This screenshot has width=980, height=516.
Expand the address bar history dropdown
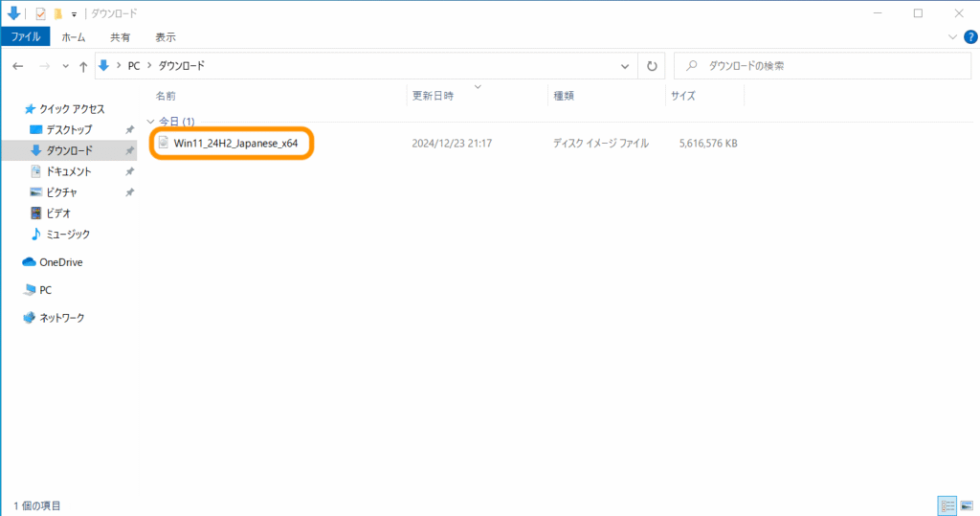pos(624,66)
